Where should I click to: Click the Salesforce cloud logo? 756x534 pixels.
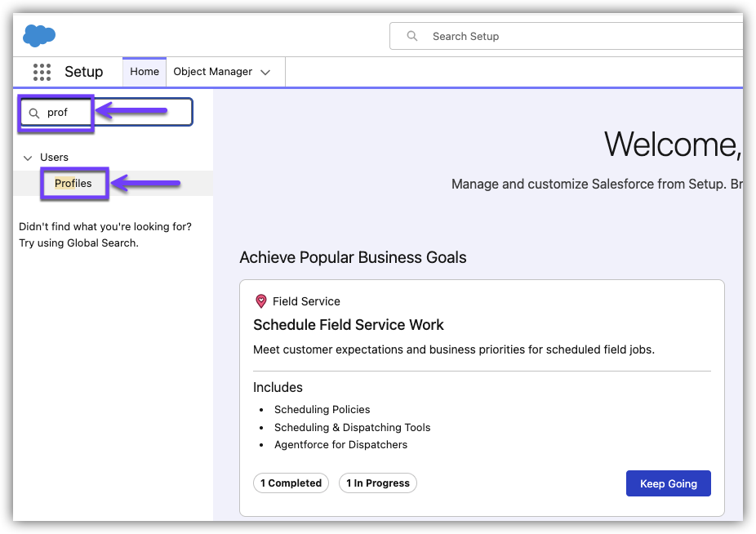[x=39, y=36]
